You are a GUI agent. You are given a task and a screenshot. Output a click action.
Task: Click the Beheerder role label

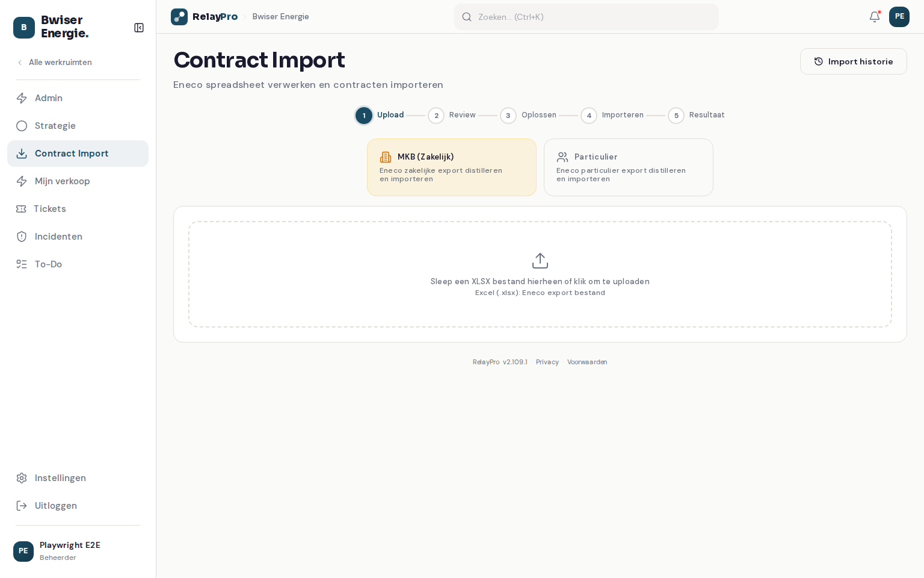coord(58,558)
